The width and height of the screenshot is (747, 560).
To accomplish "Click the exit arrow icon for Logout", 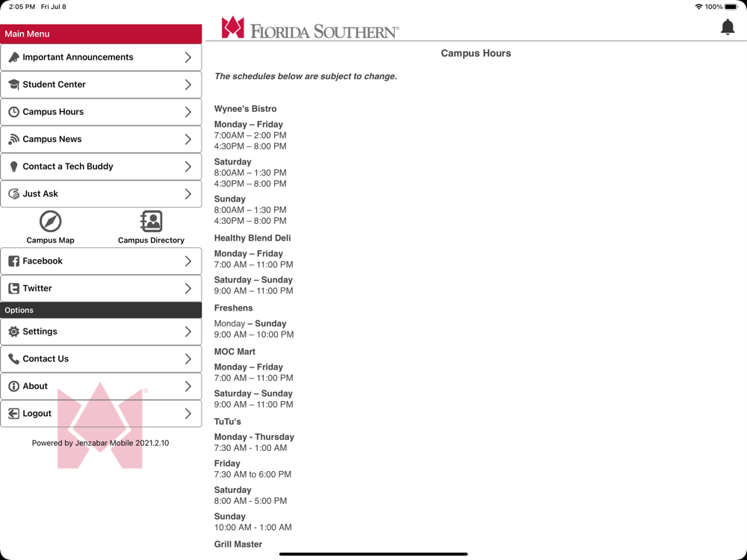I will pyautogui.click(x=13, y=414).
